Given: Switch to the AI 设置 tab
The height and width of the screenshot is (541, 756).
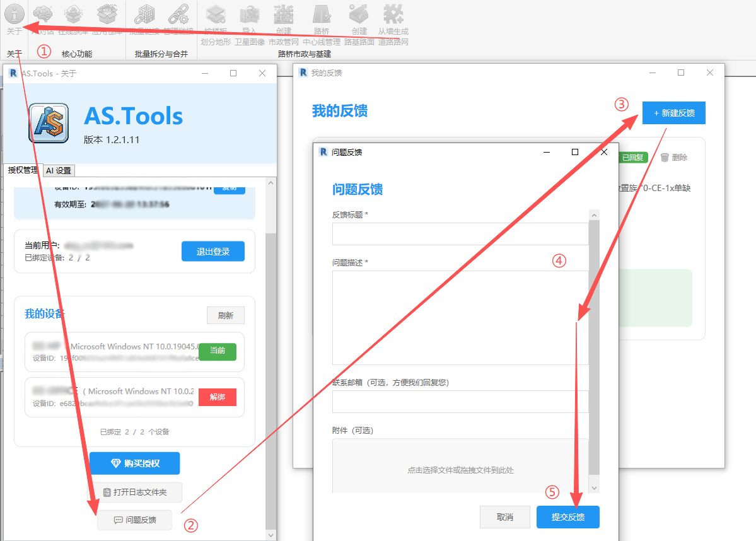Looking at the screenshot, I should tap(59, 171).
